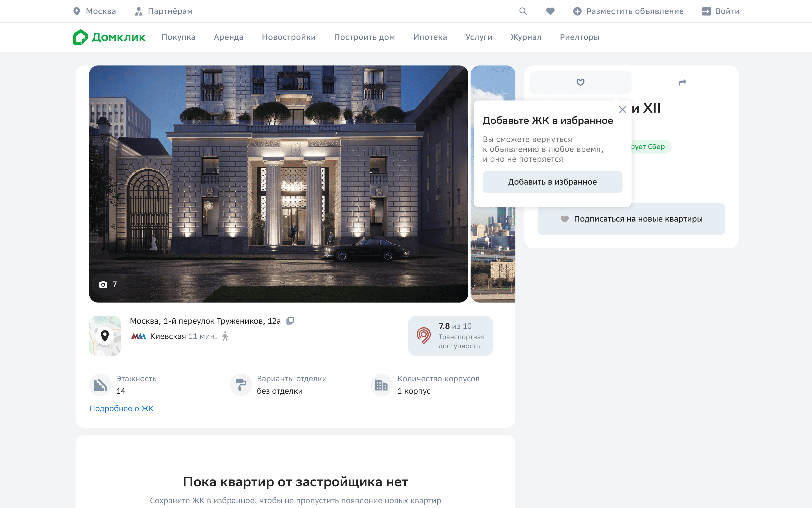Open the Журнал menu
Image resolution: width=812 pixels, height=508 pixels.
pyautogui.click(x=526, y=37)
